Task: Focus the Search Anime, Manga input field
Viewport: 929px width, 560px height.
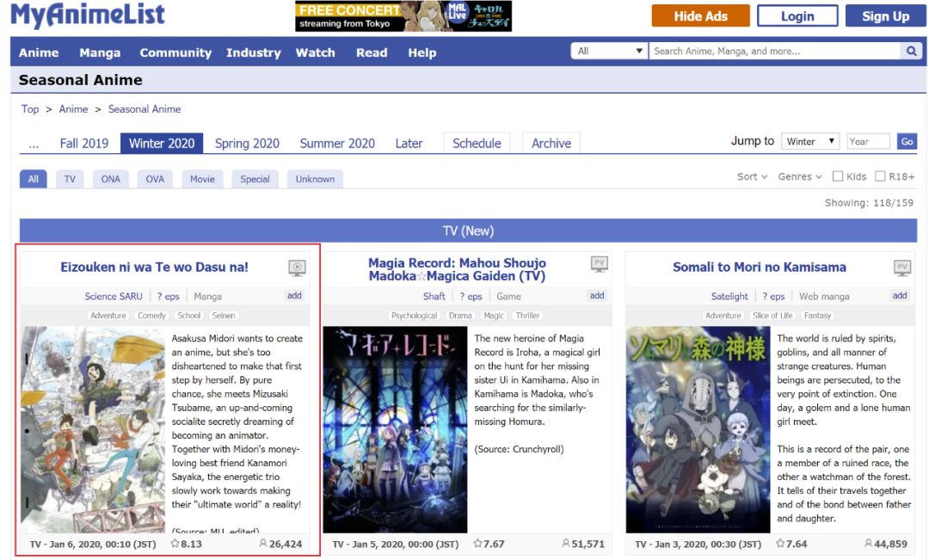Action: click(774, 51)
